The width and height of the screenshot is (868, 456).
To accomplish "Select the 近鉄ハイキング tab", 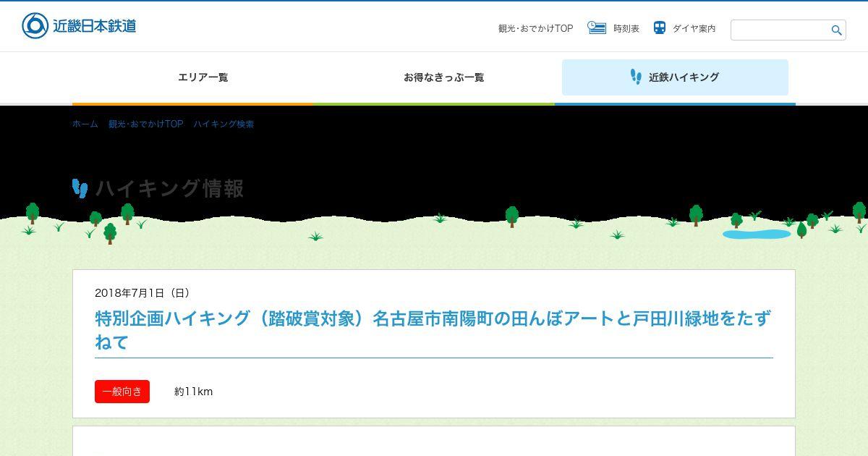I will [675, 77].
